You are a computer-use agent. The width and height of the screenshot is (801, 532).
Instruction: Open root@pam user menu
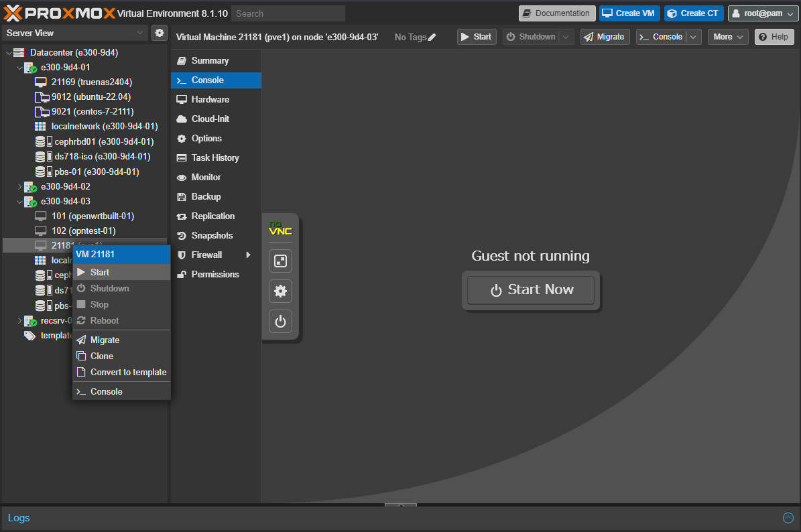click(763, 14)
